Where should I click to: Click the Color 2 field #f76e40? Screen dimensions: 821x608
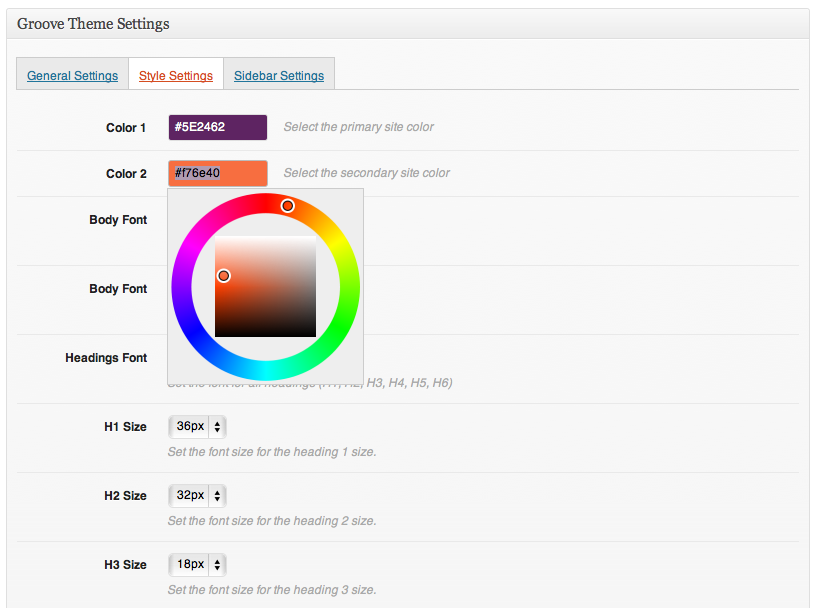coord(218,173)
